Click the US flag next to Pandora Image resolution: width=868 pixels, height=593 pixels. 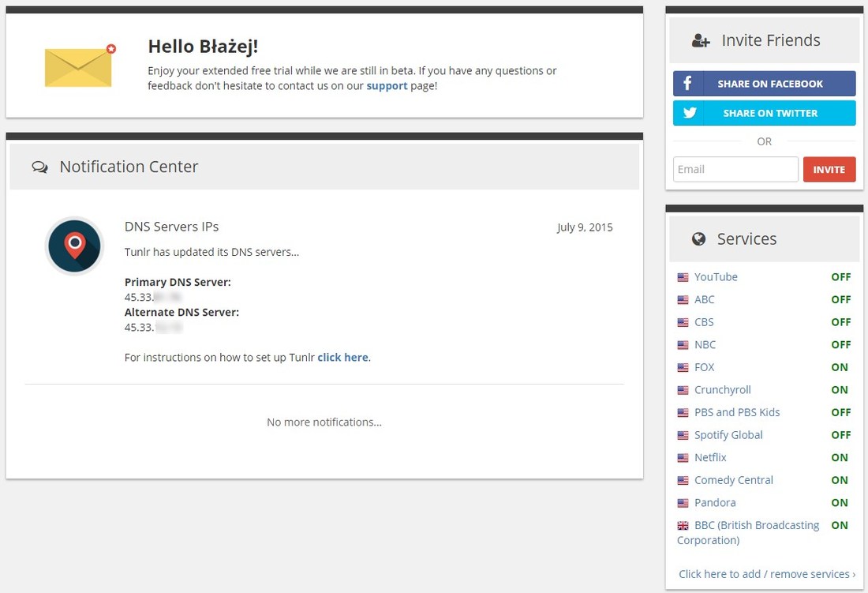click(x=683, y=503)
